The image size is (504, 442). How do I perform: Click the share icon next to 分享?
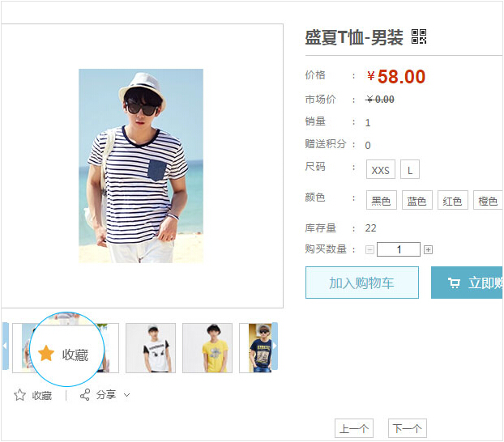coord(85,395)
